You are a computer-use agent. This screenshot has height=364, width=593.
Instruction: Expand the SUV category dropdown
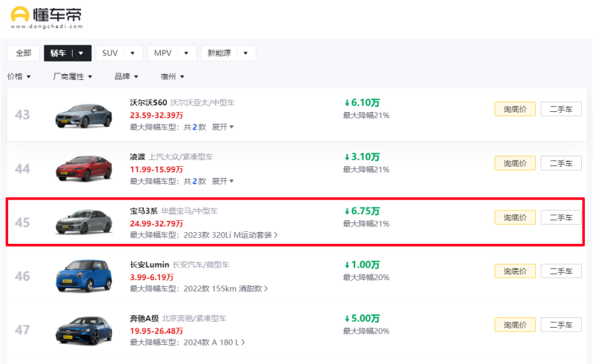tap(132, 53)
